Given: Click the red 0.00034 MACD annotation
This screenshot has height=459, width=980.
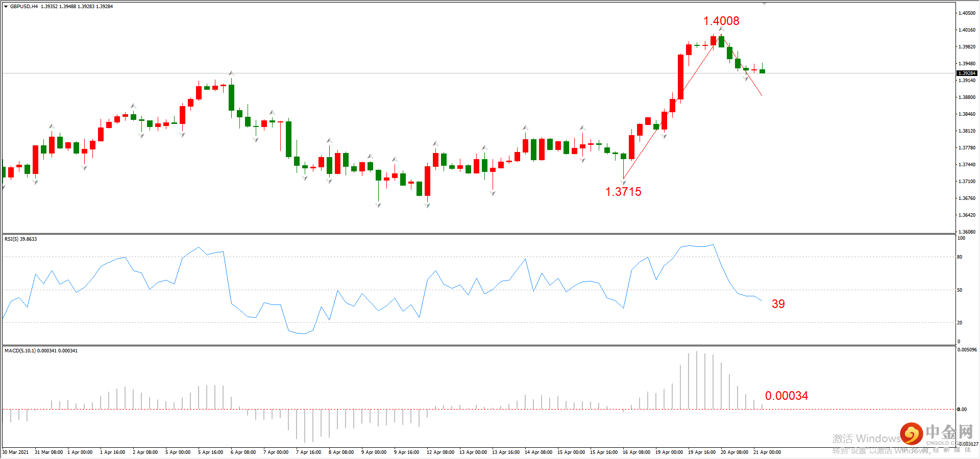Looking at the screenshot, I should (x=787, y=396).
